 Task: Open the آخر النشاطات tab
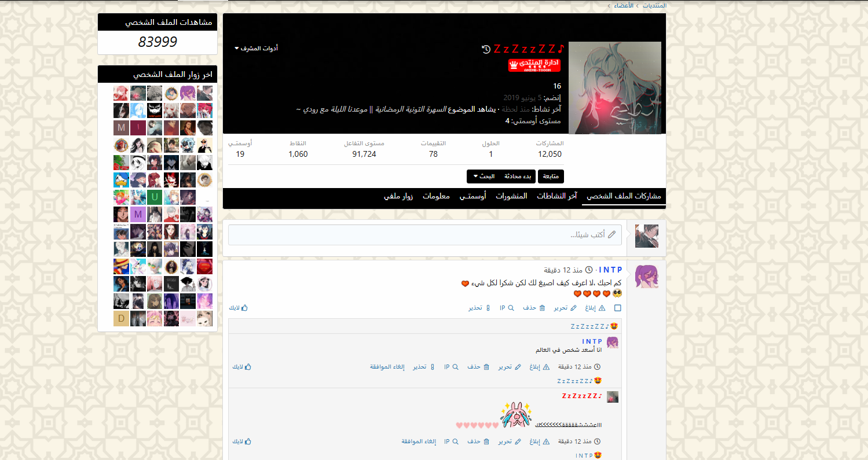pos(556,196)
